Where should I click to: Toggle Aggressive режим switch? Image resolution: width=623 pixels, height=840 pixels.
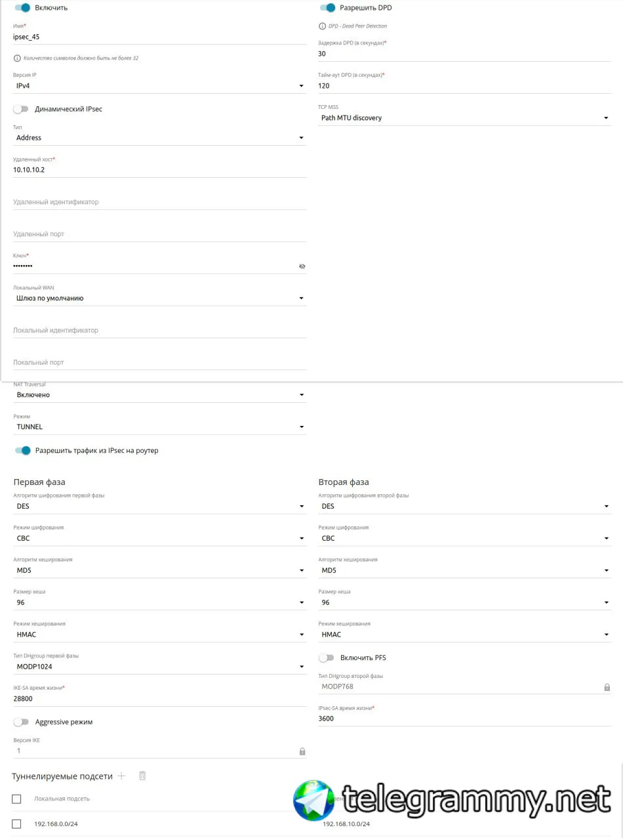click(21, 722)
